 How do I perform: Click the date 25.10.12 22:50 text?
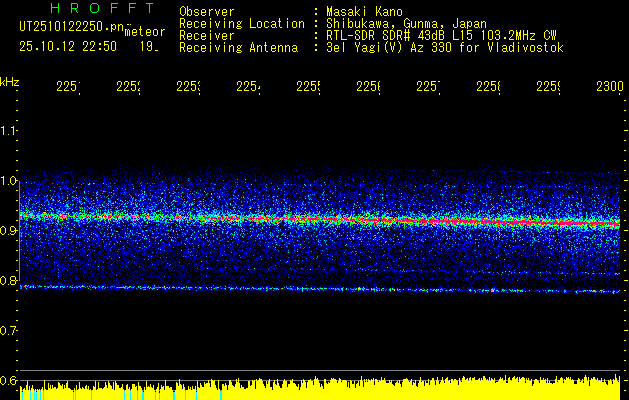coord(68,47)
